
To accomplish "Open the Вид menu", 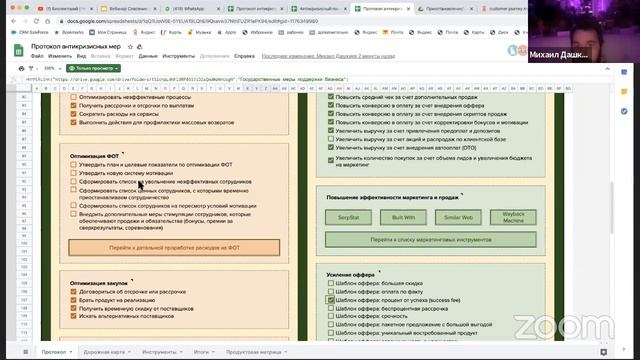I will pos(81,56).
